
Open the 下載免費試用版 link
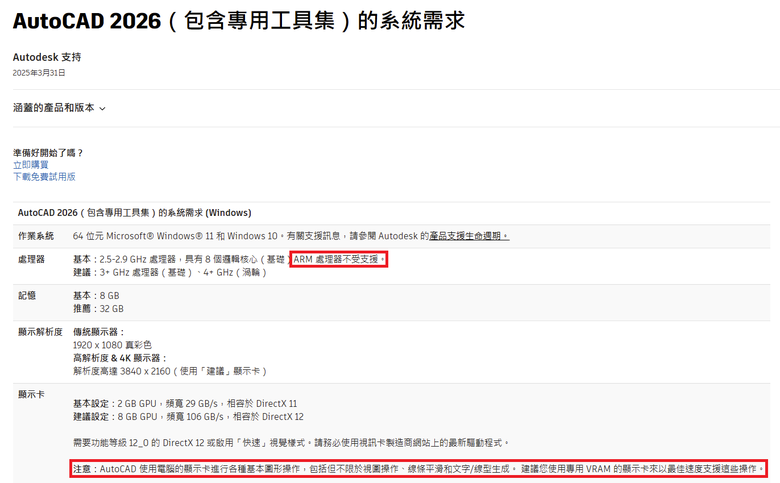(44, 177)
